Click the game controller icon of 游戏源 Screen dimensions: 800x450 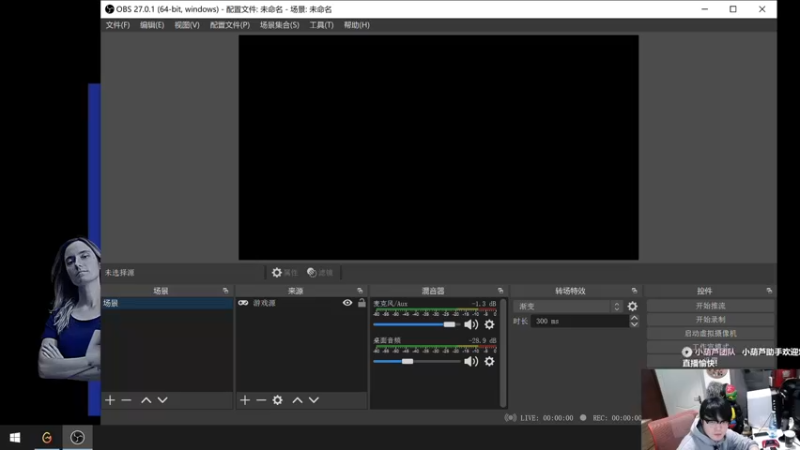pyautogui.click(x=243, y=303)
